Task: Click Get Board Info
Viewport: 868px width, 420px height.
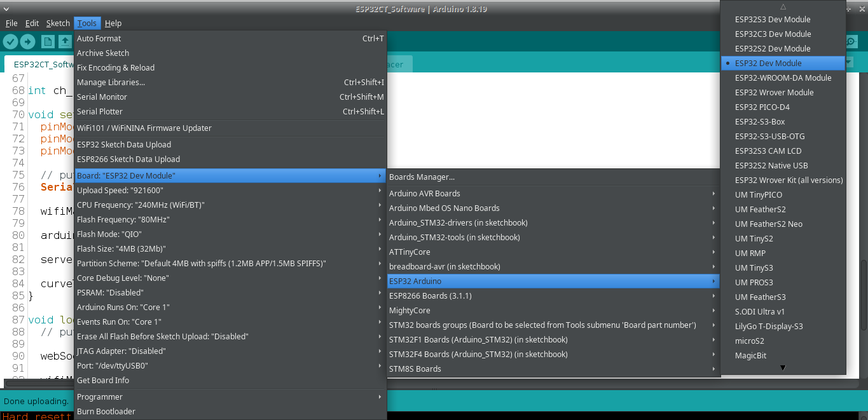Action: coord(230,380)
